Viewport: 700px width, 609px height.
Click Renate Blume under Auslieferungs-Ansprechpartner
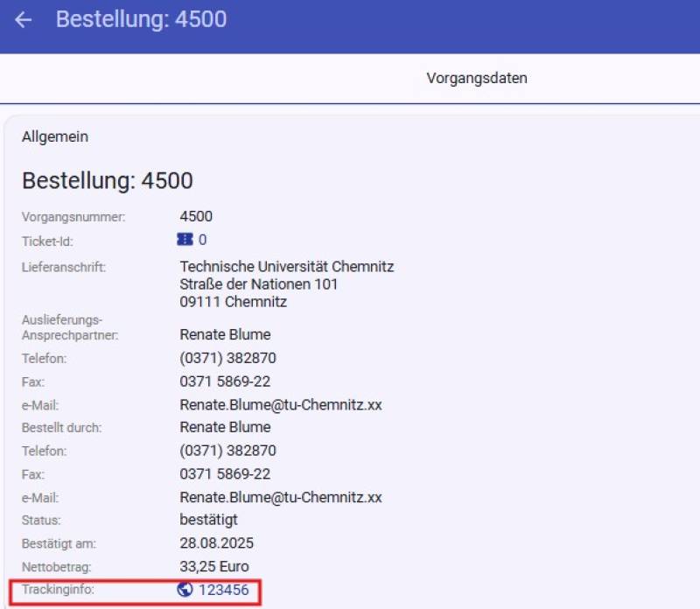[225, 334]
